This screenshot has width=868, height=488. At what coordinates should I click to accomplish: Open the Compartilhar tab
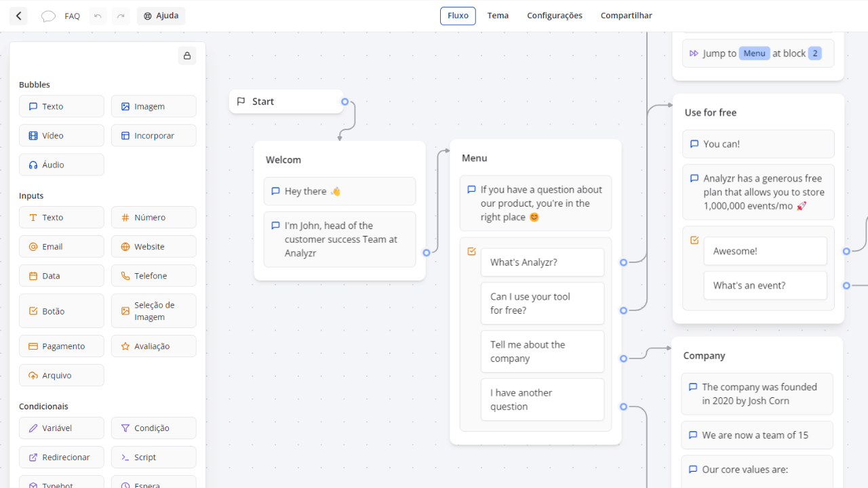click(x=627, y=16)
